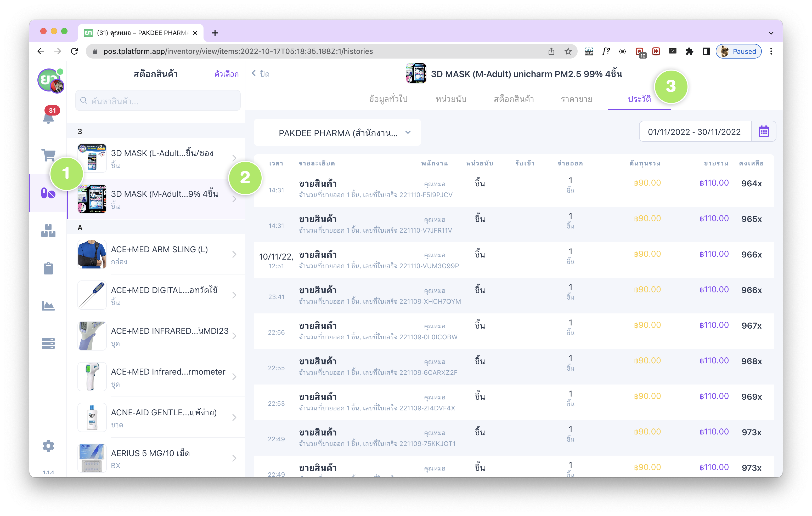The width and height of the screenshot is (812, 516).
Task: Expand the 3D MASK (L-Adult) item chevron
Action: pyautogui.click(x=234, y=158)
